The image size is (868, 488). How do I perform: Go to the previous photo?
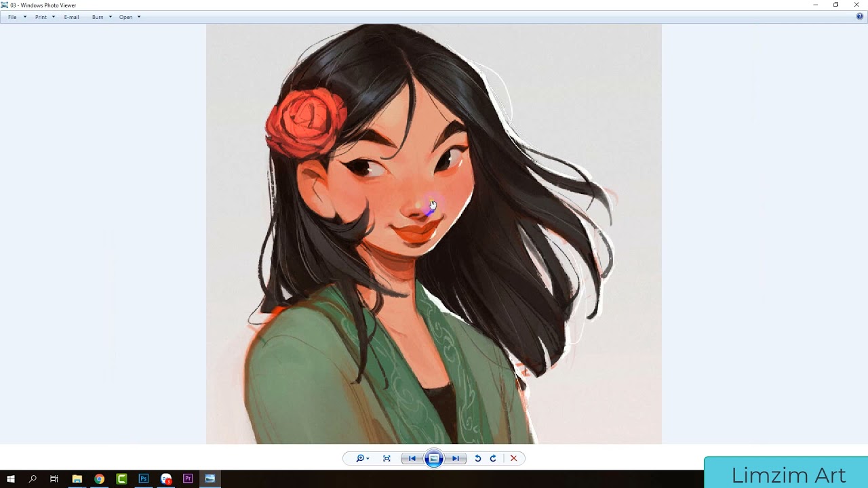click(x=412, y=459)
